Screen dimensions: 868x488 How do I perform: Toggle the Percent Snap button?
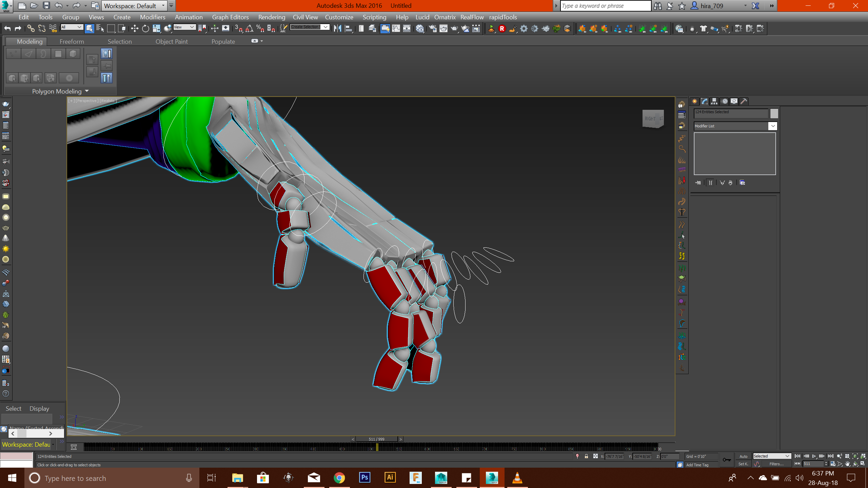click(260, 29)
